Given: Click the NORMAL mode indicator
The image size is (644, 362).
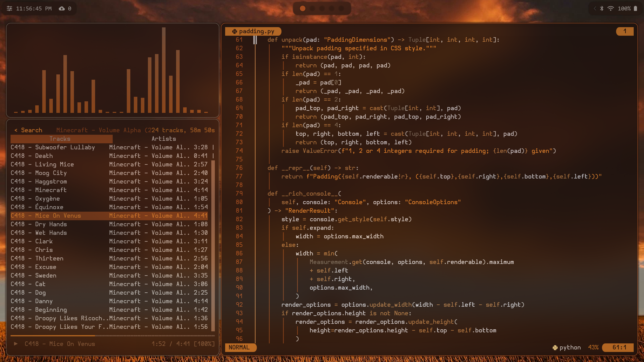Looking at the screenshot, I should click(x=239, y=347).
